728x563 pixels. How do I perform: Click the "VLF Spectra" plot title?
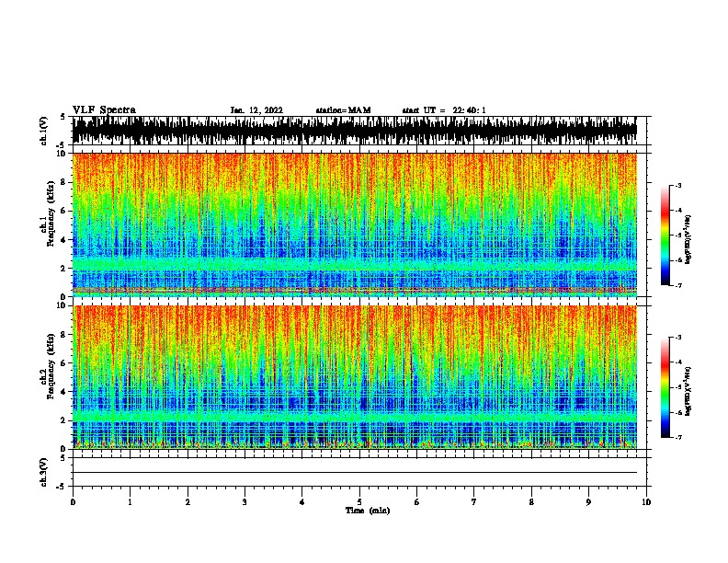104,110
